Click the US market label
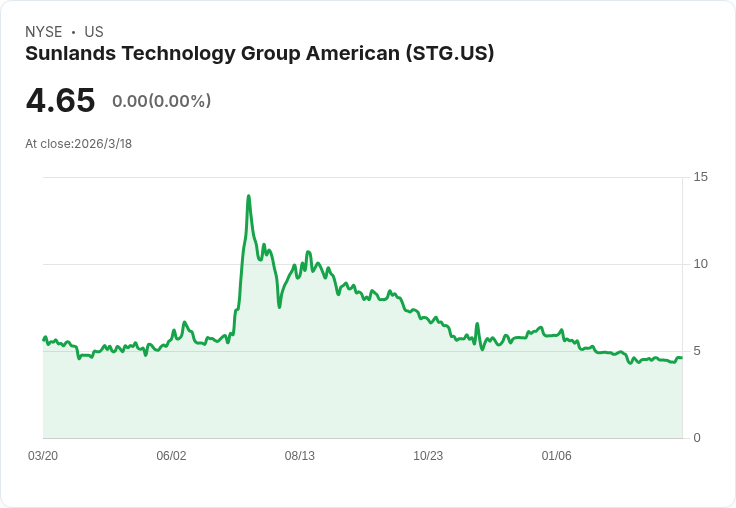This screenshot has height=508, width=736. [94, 32]
